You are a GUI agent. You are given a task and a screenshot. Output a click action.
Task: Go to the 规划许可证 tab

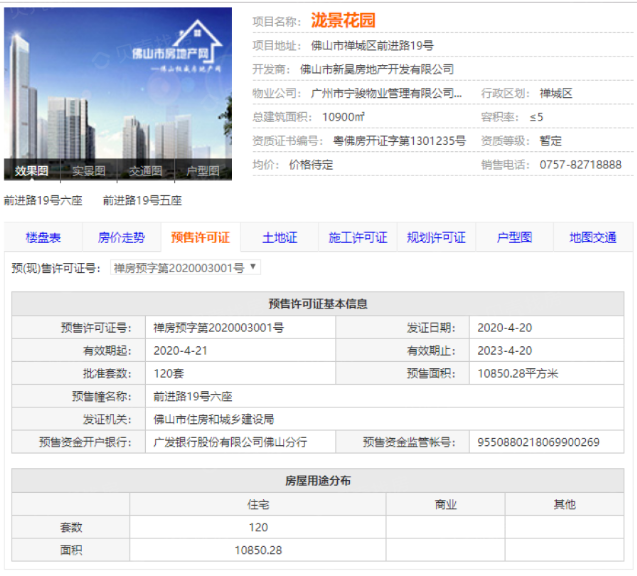tap(436, 238)
